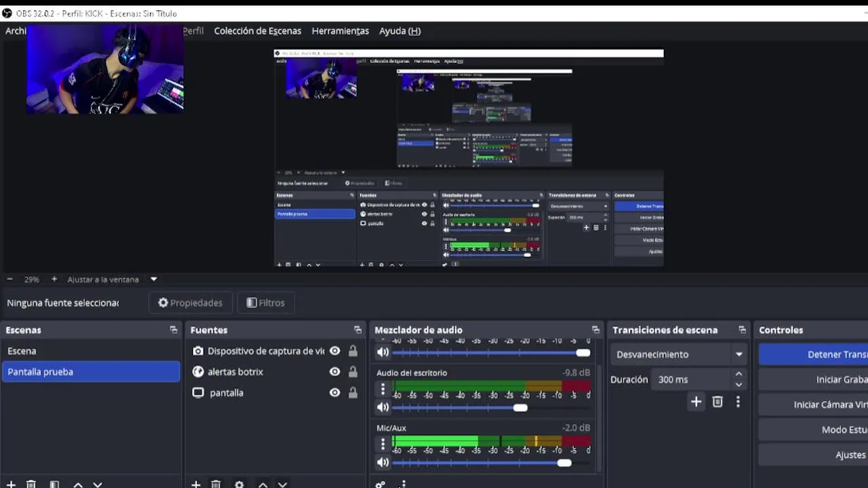Move scene up in Escenas list
Viewport: 868px width, 488px height.
(78, 484)
